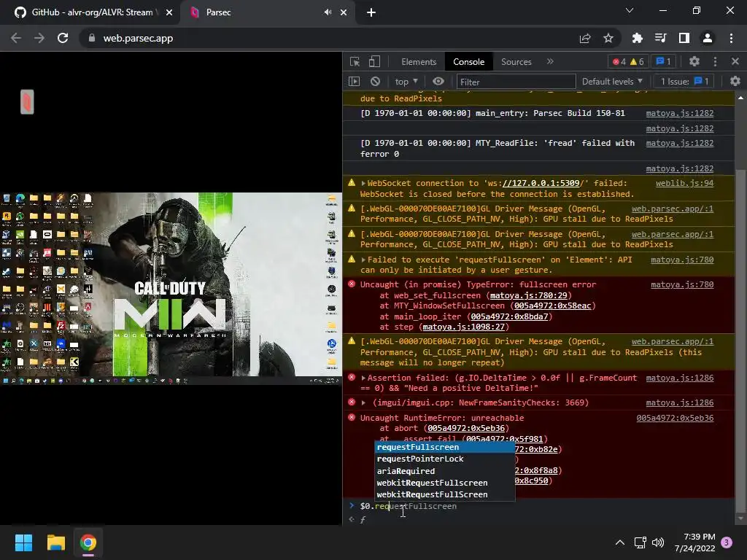Image resolution: width=747 pixels, height=560 pixels.
Task: Click the inspect element picker icon
Action: pyautogui.click(x=355, y=61)
